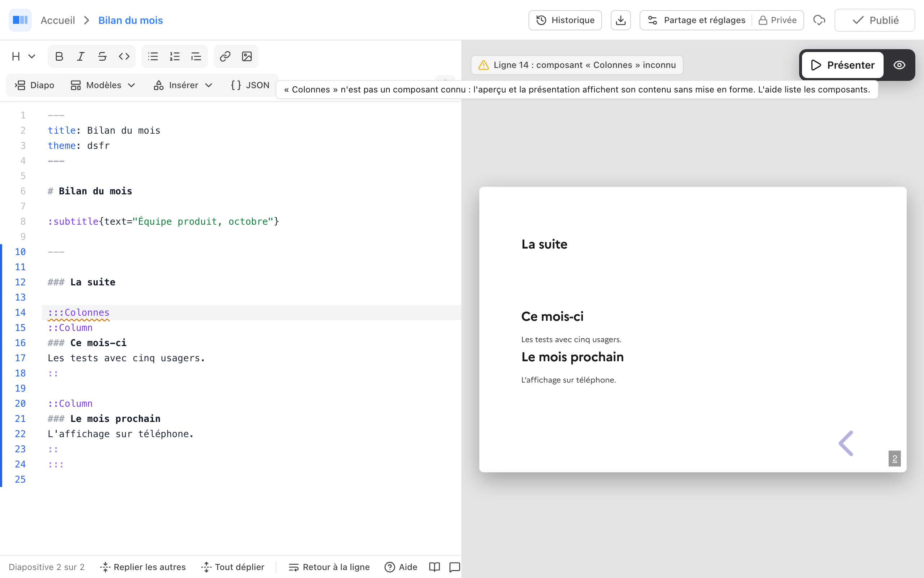924x578 pixels.
Task: Click Tout déplier
Action: tap(232, 567)
